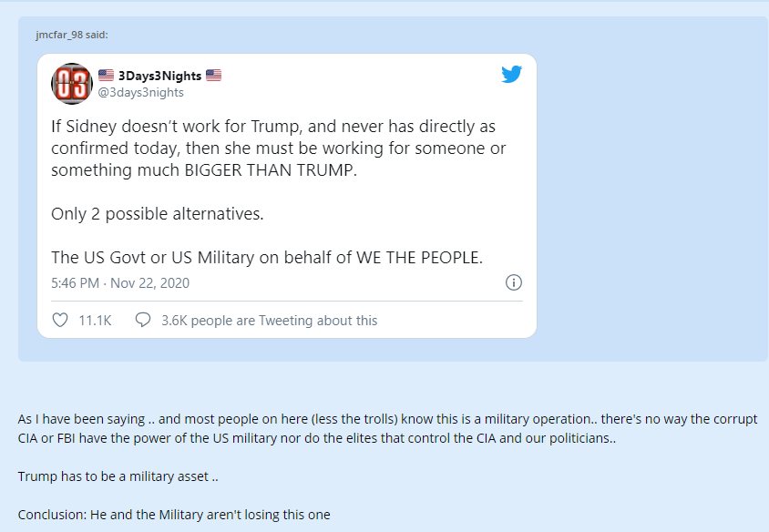Select the speech bubble next to 3.6K
The image size is (769, 532).
point(142,319)
